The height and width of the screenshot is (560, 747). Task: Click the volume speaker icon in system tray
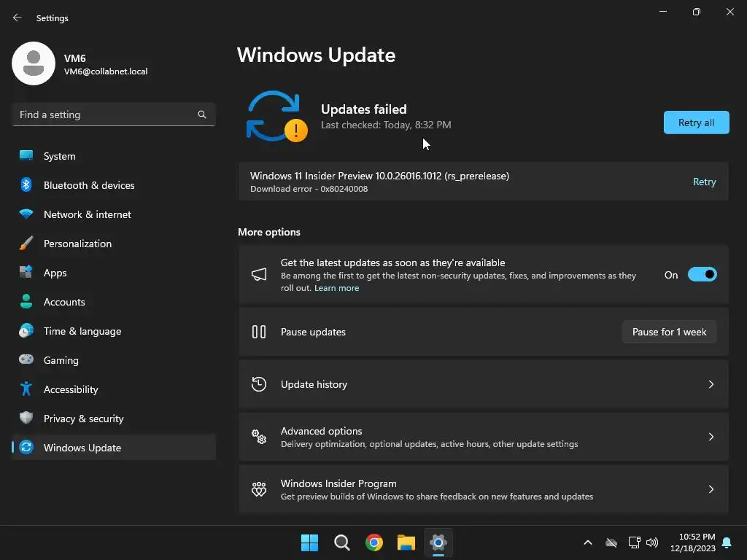pos(651,542)
